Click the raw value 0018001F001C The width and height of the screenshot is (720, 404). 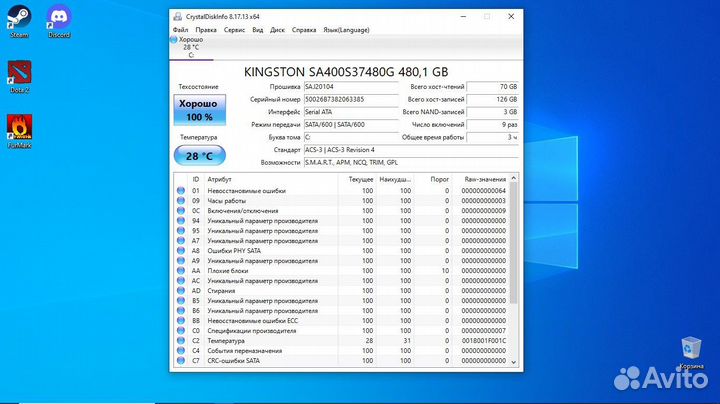click(x=484, y=341)
